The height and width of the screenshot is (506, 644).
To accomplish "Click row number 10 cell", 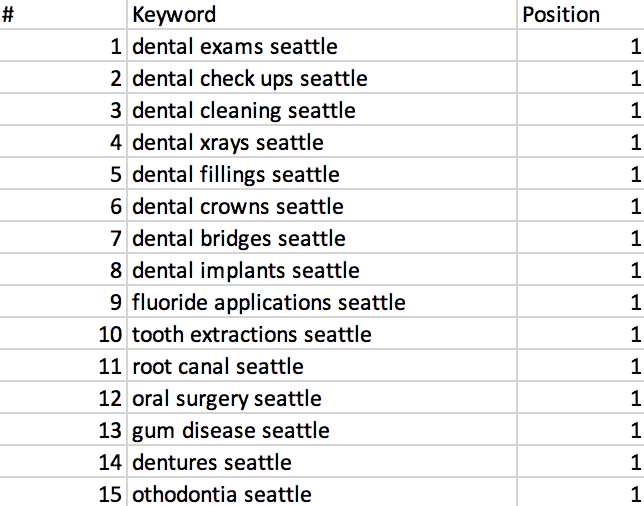I will [x=63, y=335].
